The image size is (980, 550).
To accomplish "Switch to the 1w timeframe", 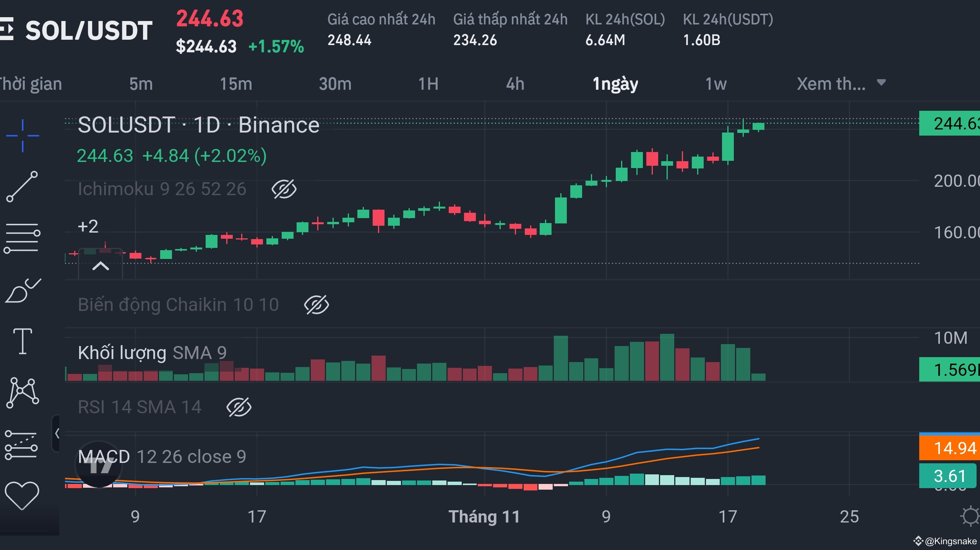I will click(716, 84).
